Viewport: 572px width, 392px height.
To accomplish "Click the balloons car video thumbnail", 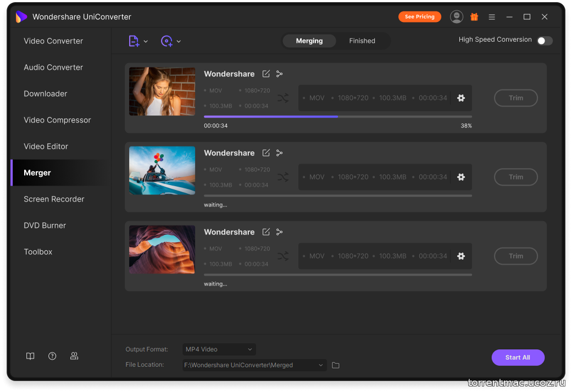I will pos(162,170).
